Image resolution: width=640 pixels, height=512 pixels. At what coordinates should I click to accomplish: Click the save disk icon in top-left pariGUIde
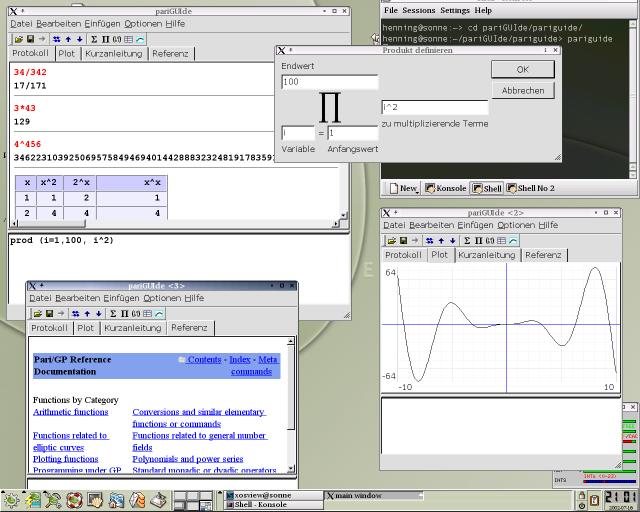pyautogui.click(x=28, y=38)
